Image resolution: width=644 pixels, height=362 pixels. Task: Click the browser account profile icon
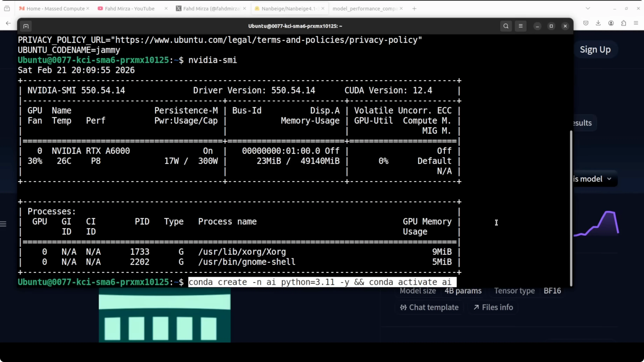pos(611,23)
